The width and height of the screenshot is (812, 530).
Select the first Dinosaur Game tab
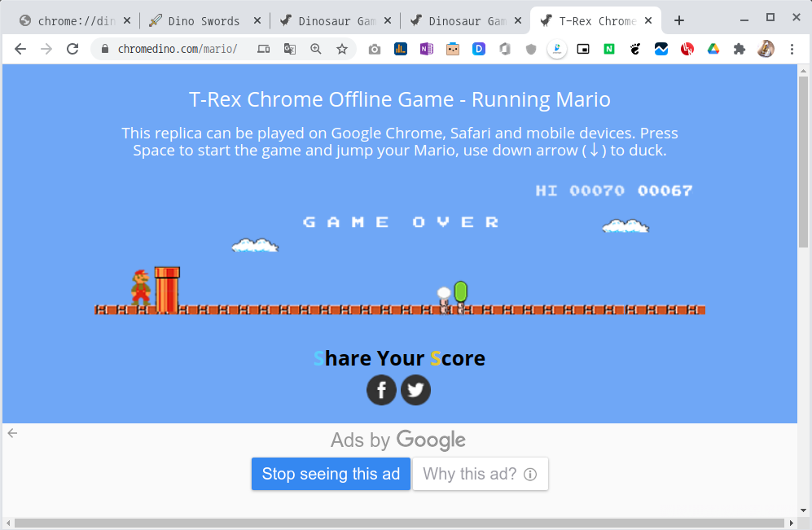click(x=334, y=20)
